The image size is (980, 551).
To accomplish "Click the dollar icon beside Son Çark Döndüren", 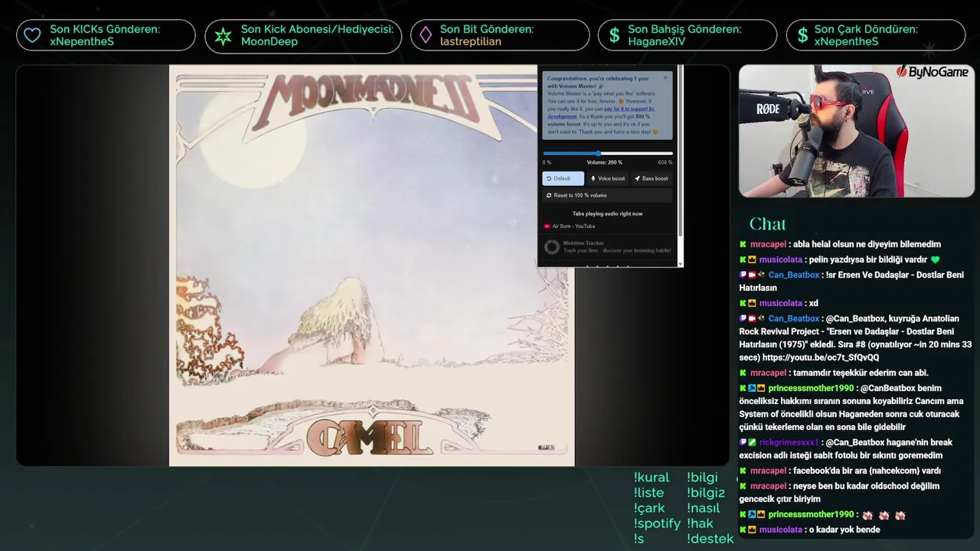I will click(x=802, y=35).
